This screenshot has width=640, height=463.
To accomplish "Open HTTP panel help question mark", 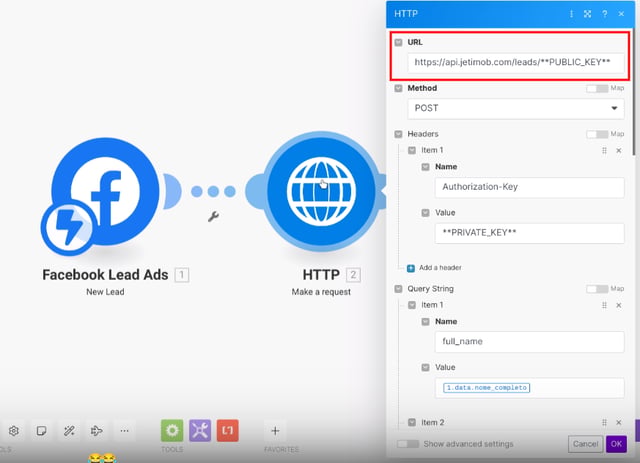I will [x=604, y=14].
